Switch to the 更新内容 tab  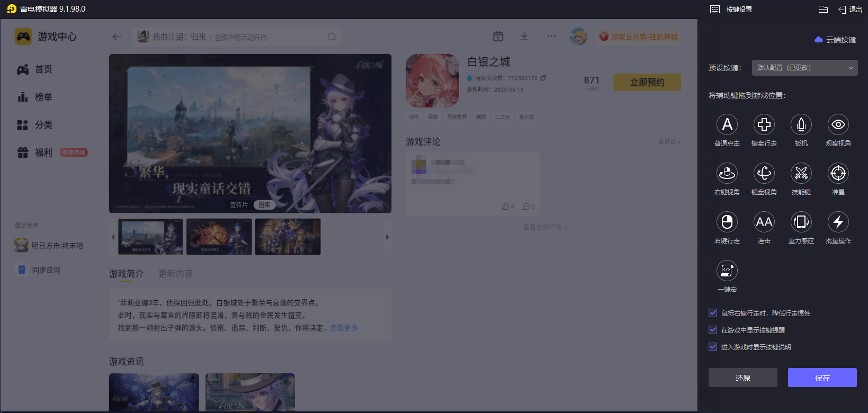click(176, 274)
